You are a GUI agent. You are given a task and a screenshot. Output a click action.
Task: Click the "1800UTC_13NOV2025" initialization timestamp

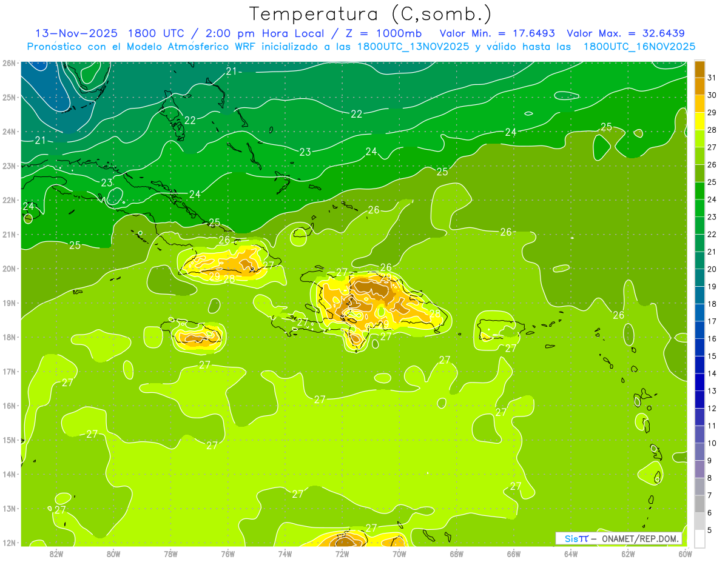(413, 47)
